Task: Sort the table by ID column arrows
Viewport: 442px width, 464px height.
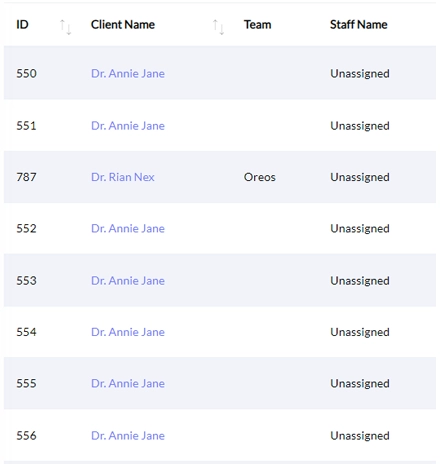Action: (65, 27)
